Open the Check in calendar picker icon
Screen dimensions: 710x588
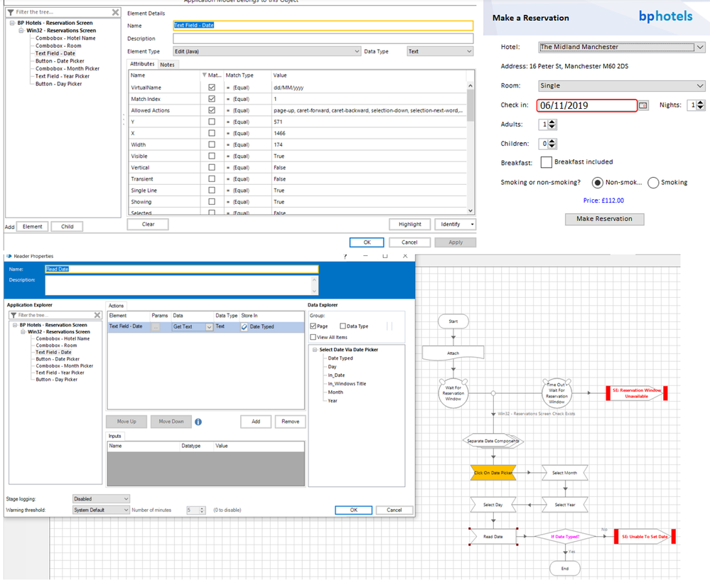coord(642,105)
